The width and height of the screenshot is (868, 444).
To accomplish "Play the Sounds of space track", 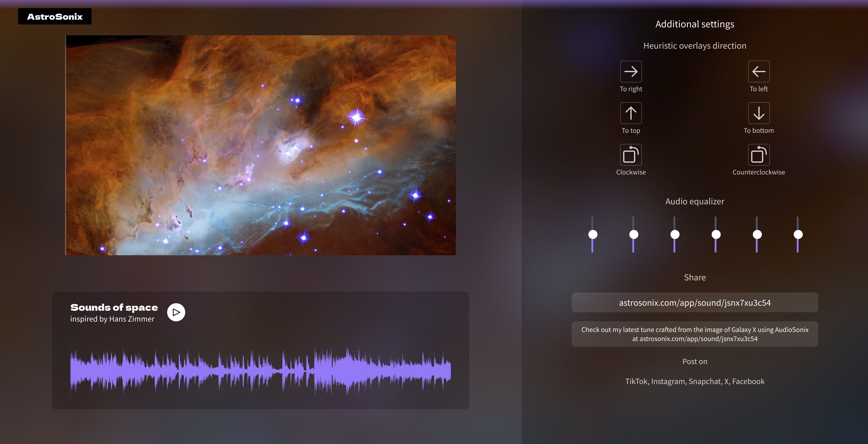I will click(x=176, y=312).
